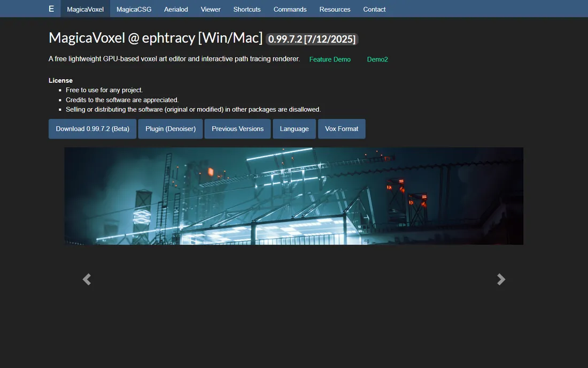Click 'Credits to the software are appreciated.' line
588x368 pixels.
click(122, 100)
